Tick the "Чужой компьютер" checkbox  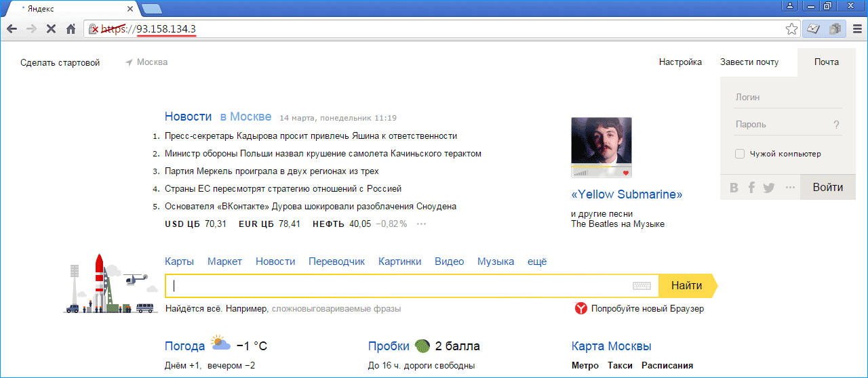[740, 154]
